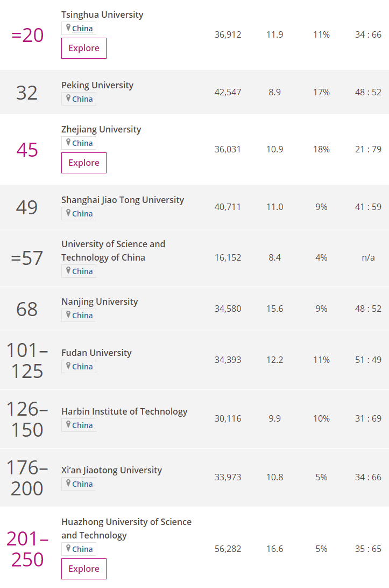Click the location pin under Harbin Institute of Technology

[x=68, y=424]
